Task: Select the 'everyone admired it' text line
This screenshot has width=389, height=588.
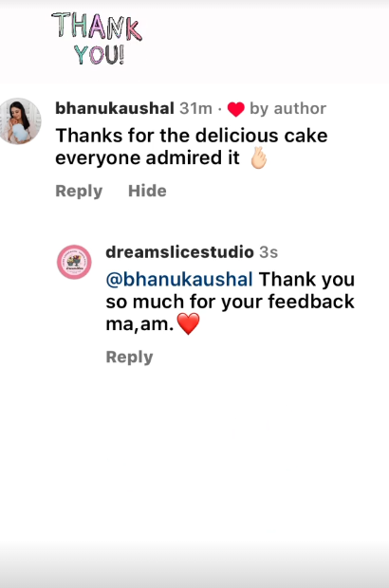Action: click(147, 157)
